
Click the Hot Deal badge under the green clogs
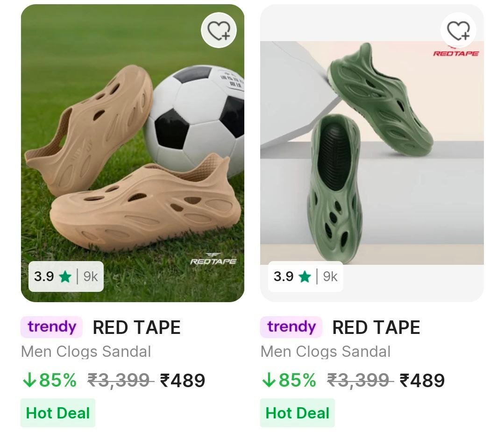(x=297, y=412)
